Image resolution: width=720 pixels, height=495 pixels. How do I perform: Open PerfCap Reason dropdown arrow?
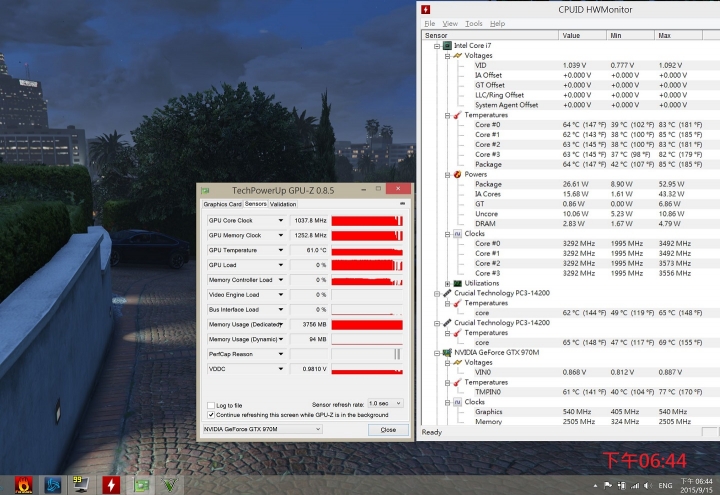pyautogui.click(x=281, y=354)
